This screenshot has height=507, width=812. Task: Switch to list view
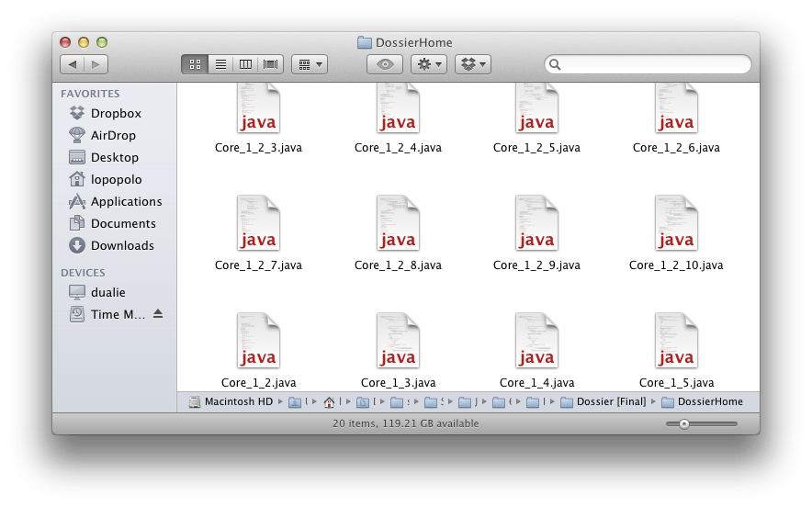coord(220,64)
